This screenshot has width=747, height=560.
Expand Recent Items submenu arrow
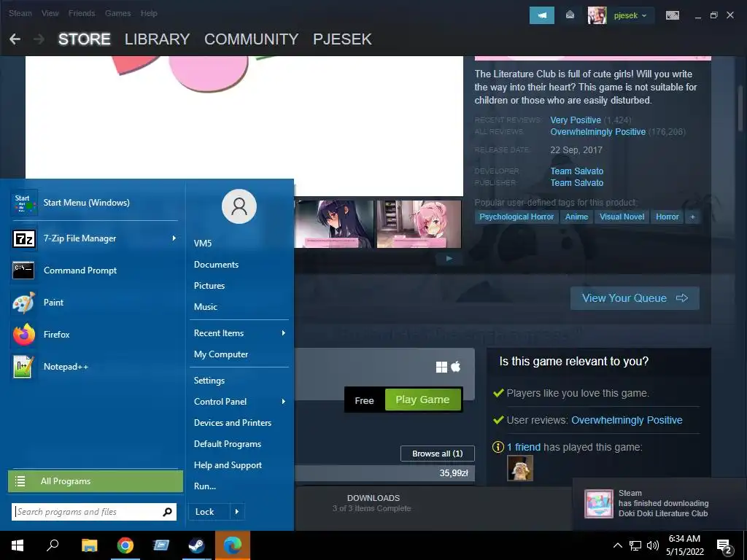(284, 332)
